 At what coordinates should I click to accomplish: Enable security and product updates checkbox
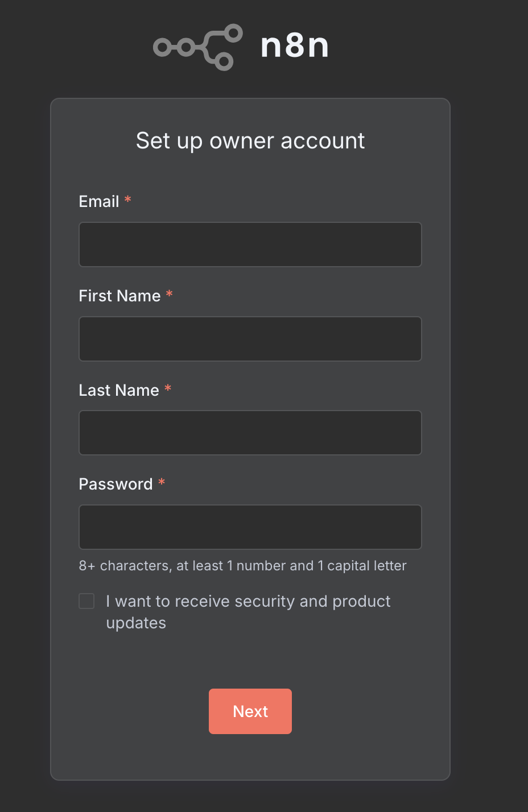pos(86,601)
